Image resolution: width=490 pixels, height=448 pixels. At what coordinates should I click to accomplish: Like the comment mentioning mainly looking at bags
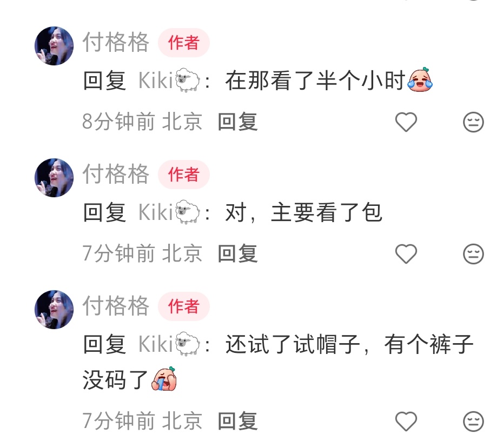406,253
